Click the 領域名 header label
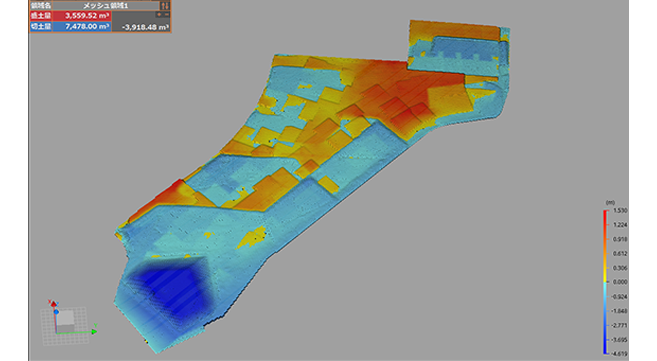 [x=41, y=5]
